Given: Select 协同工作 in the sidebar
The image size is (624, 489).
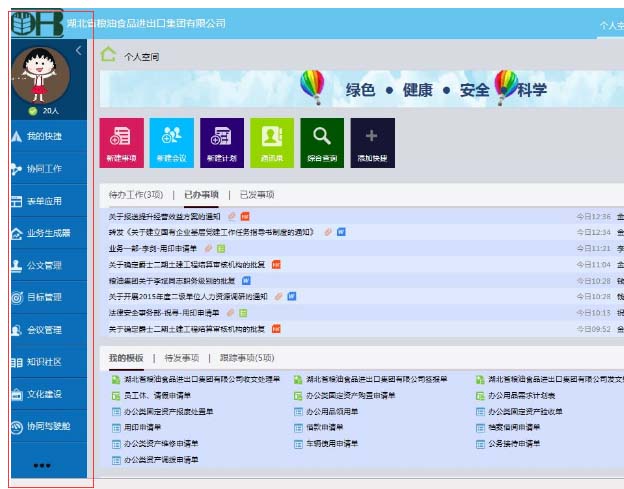Looking at the screenshot, I should pyautogui.click(x=49, y=169).
